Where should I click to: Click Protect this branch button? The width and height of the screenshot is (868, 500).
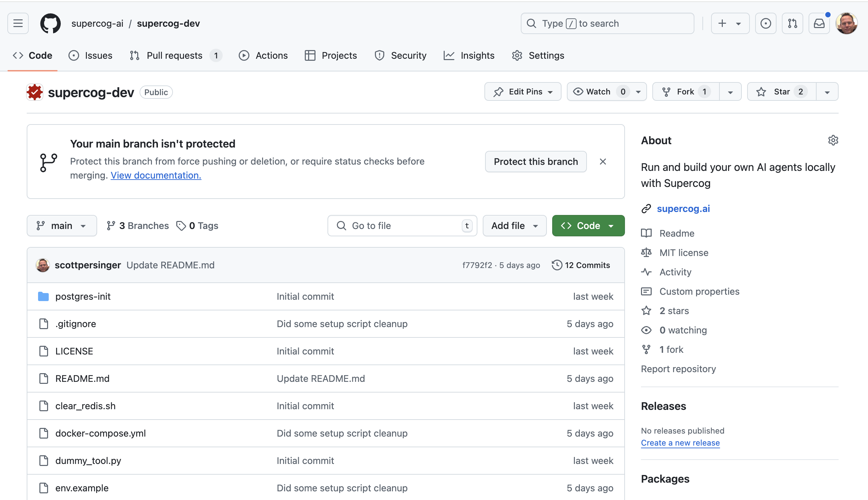click(x=535, y=162)
